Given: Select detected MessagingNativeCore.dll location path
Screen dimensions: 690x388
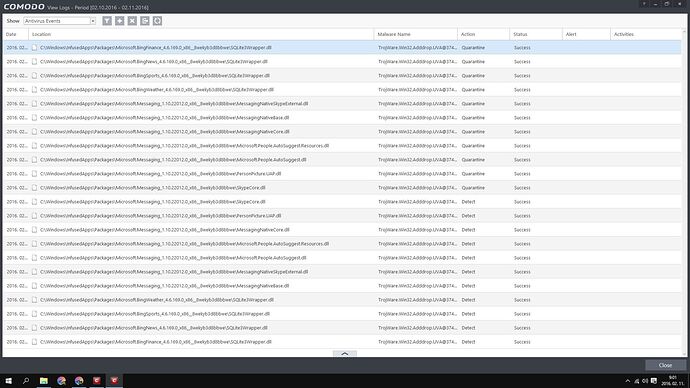Looking at the screenshot, I should click(x=165, y=230).
